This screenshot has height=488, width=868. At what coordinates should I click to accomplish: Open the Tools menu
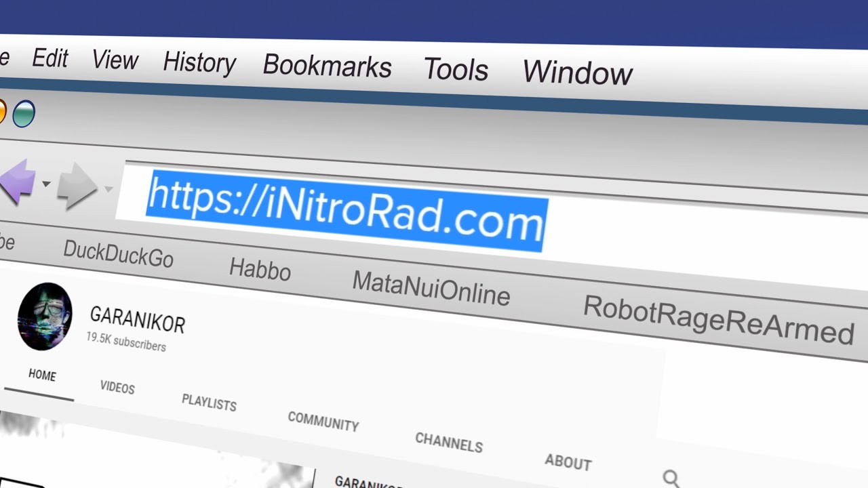tap(456, 69)
